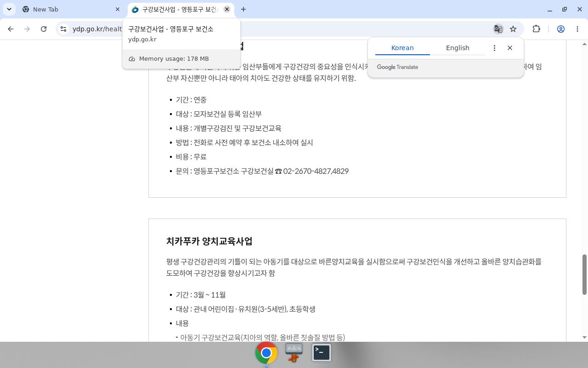Click the scrollbar up arrow
The width and height of the screenshot is (588, 368).
point(584,44)
